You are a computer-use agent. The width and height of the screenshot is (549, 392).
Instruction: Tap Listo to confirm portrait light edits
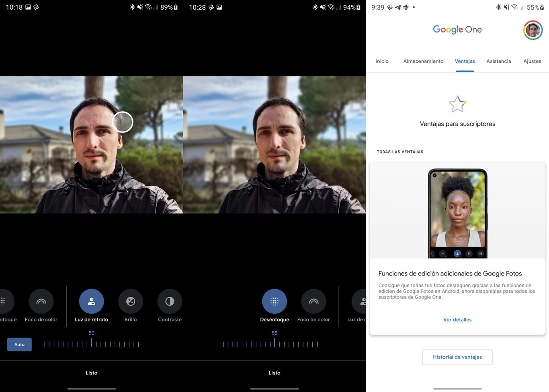pyautogui.click(x=91, y=373)
